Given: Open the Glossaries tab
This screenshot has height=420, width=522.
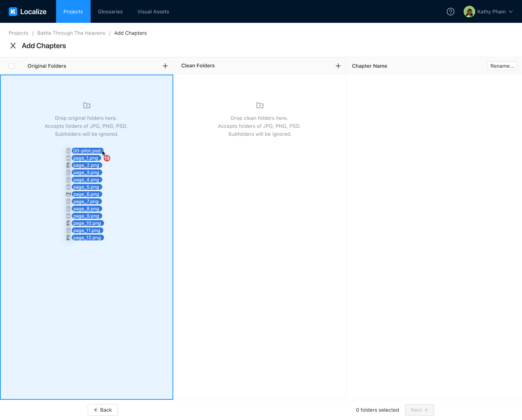Looking at the screenshot, I should tap(110, 12).
